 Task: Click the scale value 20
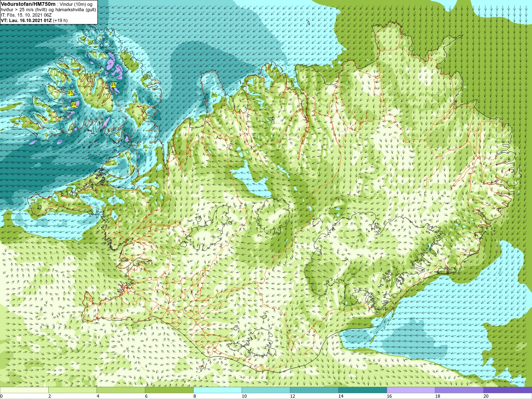(486, 396)
